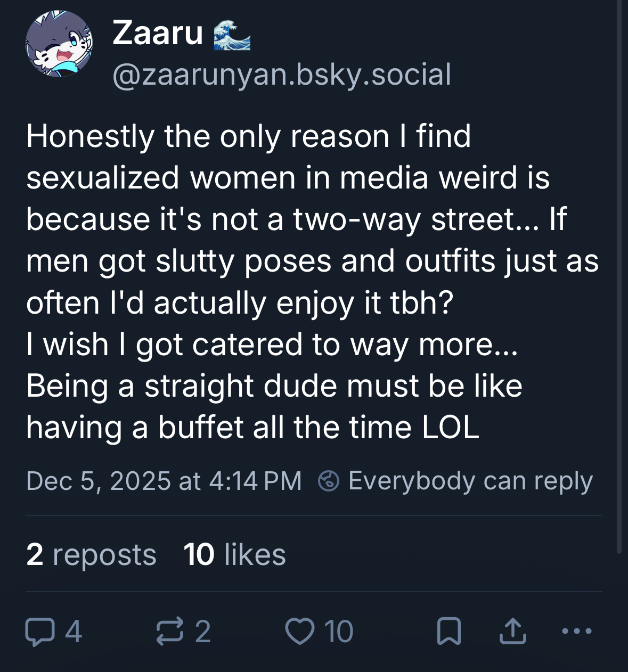View the list of 10 likes
The image size is (628, 672).
(x=234, y=554)
